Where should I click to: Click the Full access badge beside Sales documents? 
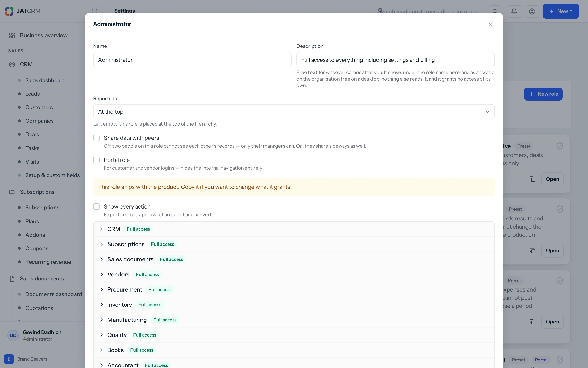coord(171,259)
